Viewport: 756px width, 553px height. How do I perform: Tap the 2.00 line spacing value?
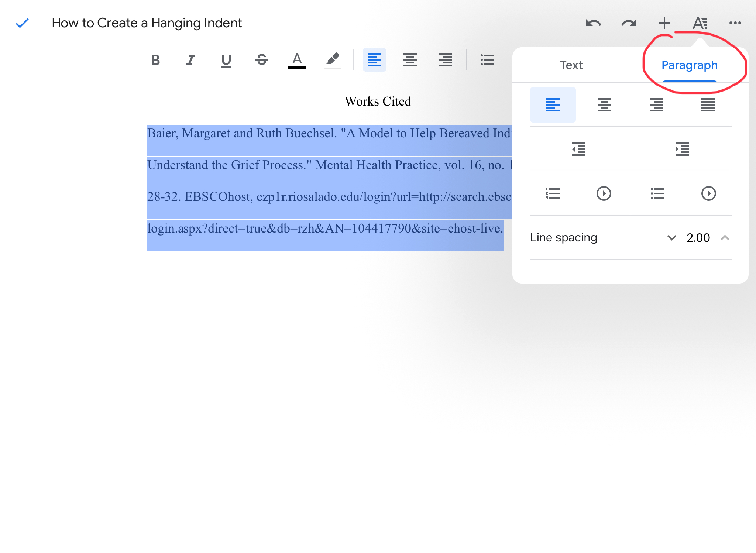tap(698, 238)
